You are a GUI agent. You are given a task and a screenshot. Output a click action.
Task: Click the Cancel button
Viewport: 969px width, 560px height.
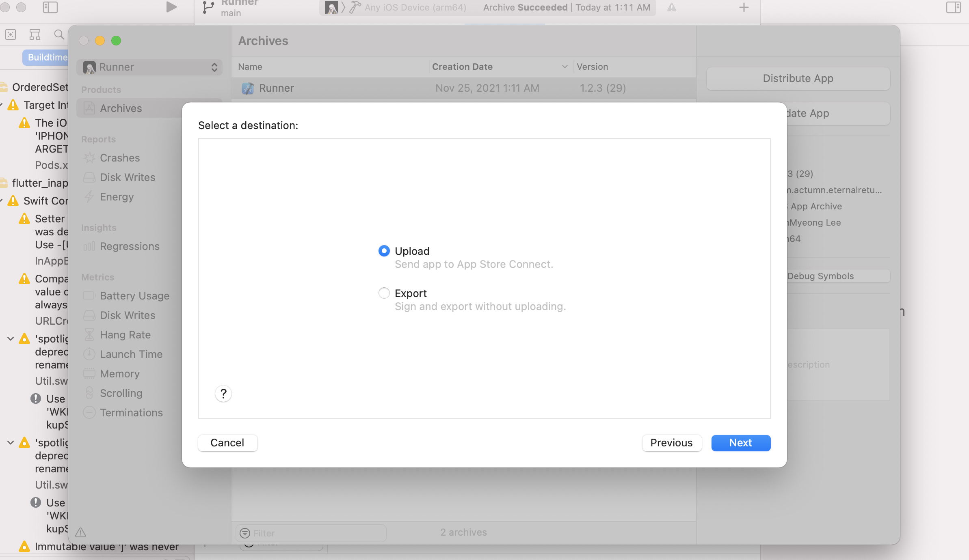[x=227, y=443]
